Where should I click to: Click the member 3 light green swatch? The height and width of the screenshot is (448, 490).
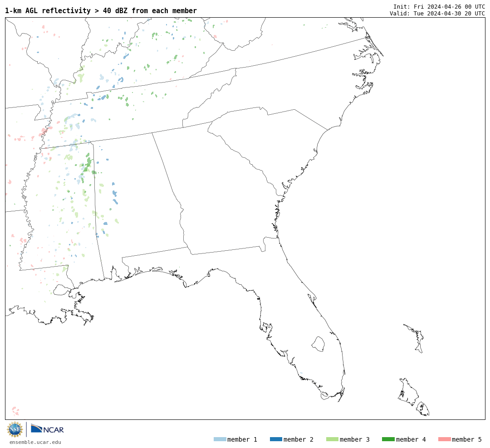[332, 439]
